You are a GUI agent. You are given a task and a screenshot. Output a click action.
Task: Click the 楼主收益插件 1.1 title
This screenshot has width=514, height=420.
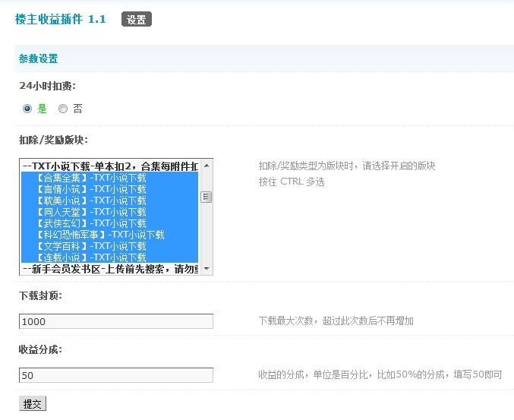pos(61,19)
